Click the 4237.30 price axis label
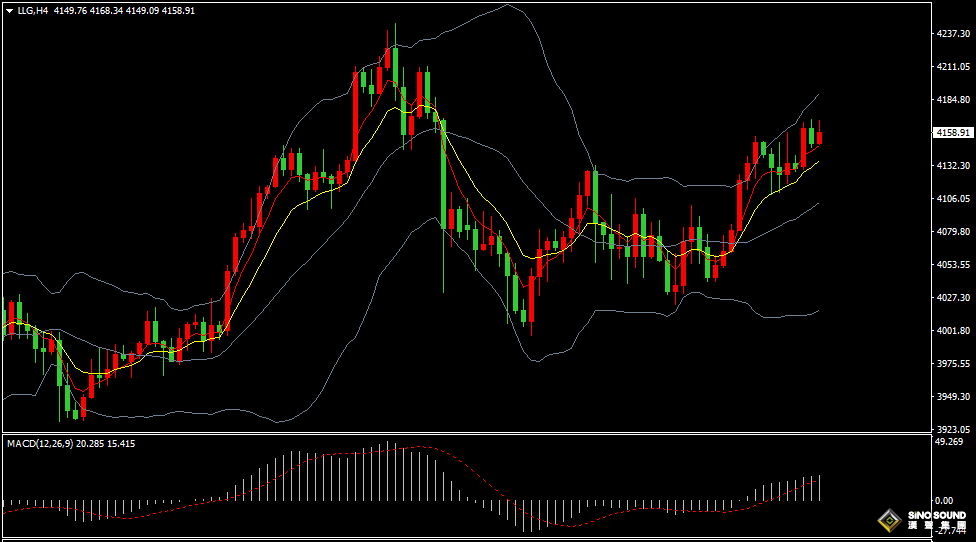Image resolution: width=976 pixels, height=542 pixels. pos(952,33)
